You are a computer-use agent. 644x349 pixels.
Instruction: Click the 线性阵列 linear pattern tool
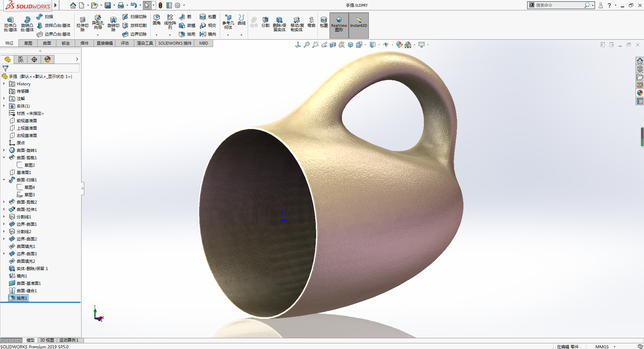[x=170, y=22]
